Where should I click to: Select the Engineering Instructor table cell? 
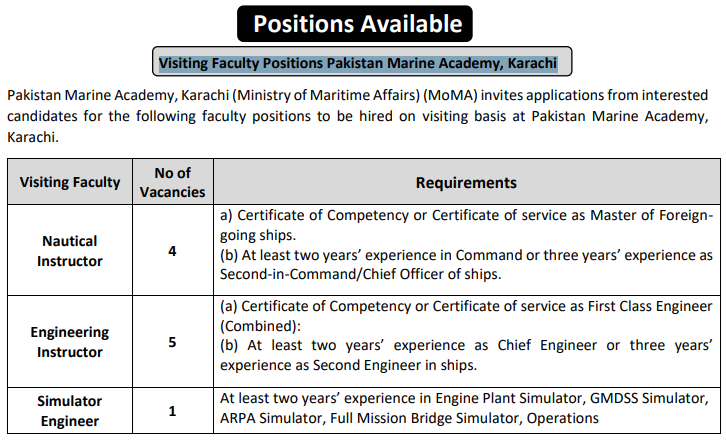[x=70, y=342]
